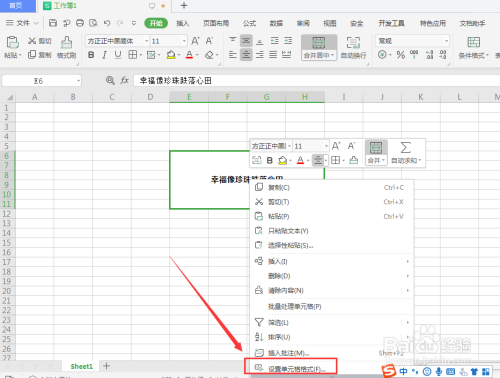Viewport: 500px width, 378px height.
Task: Click the Save icon in quick access toolbar
Action: 53,23
